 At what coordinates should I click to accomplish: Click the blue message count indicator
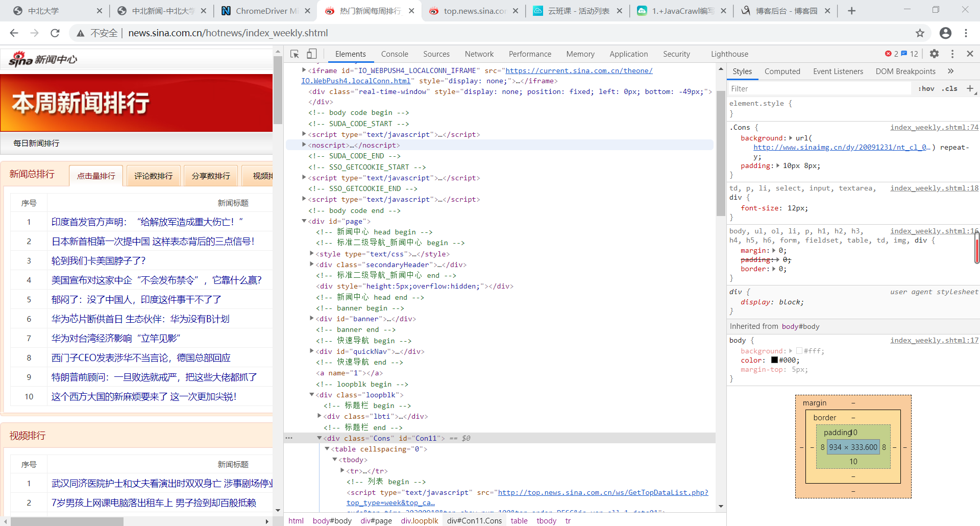pyautogui.click(x=910, y=54)
